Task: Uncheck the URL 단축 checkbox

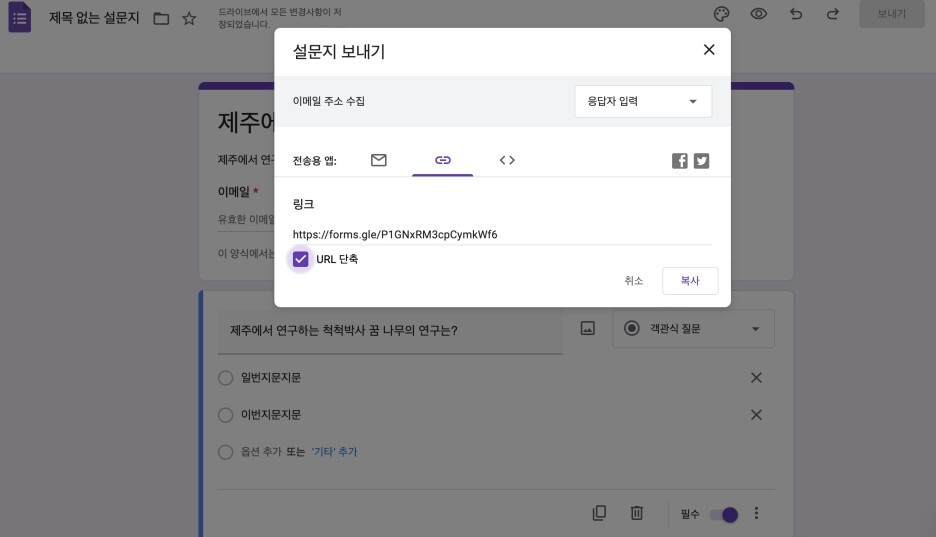Action: pos(300,259)
